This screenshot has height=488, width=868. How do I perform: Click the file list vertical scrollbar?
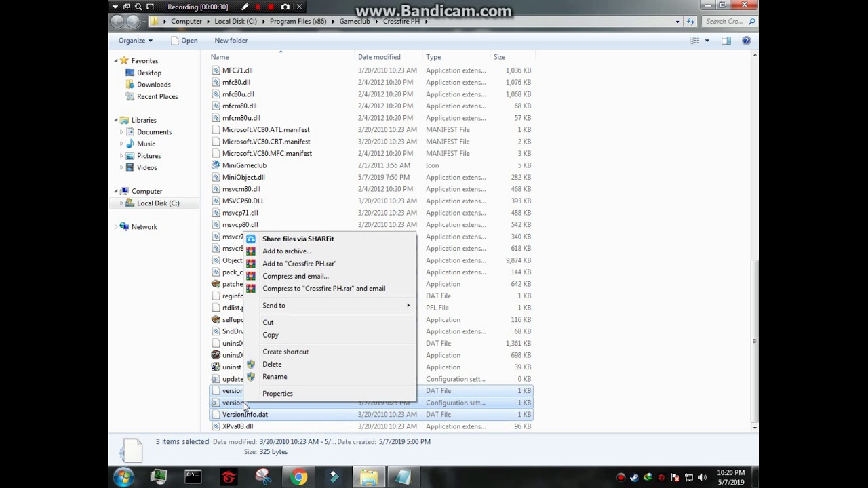click(755, 341)
